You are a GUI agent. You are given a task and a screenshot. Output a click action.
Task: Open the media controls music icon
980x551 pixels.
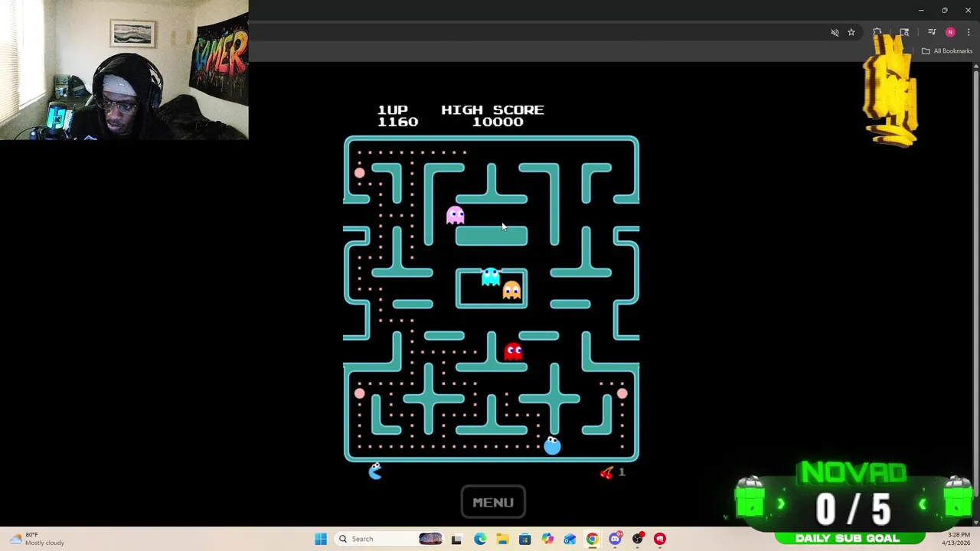932,32
